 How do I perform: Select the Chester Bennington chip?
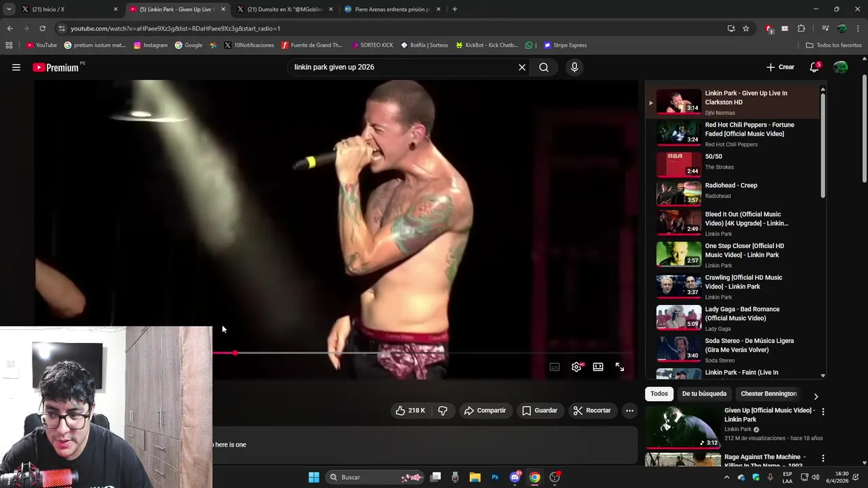point(768,394)
